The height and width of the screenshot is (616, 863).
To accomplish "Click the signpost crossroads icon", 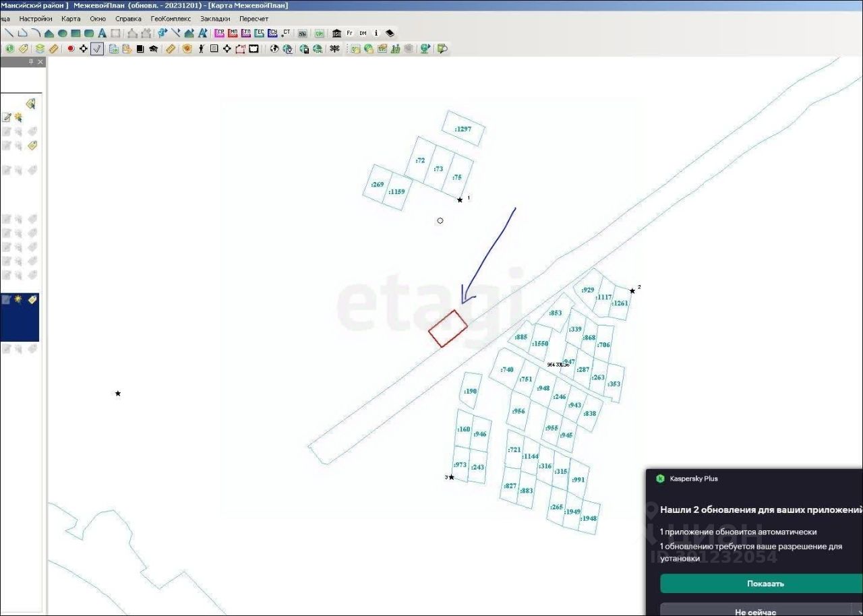I will point(334,49).
